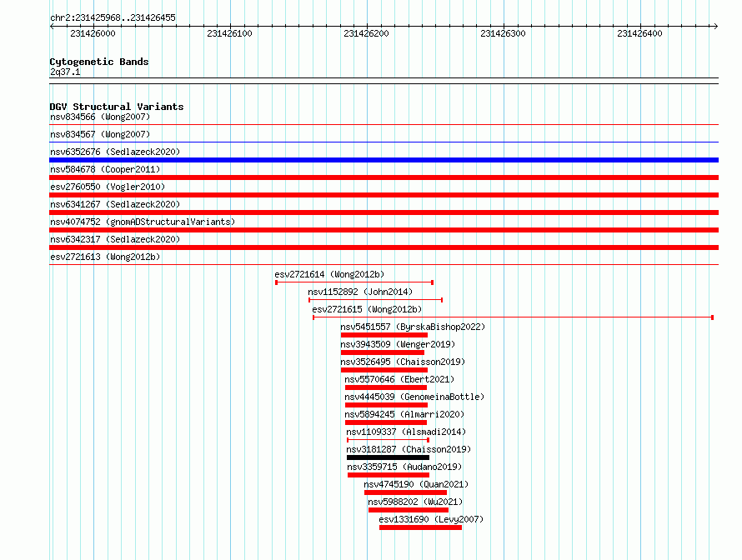Select the red esv1331690 (Levy2007) variant bar
The image size is (742, 560).
pos(420,527)
